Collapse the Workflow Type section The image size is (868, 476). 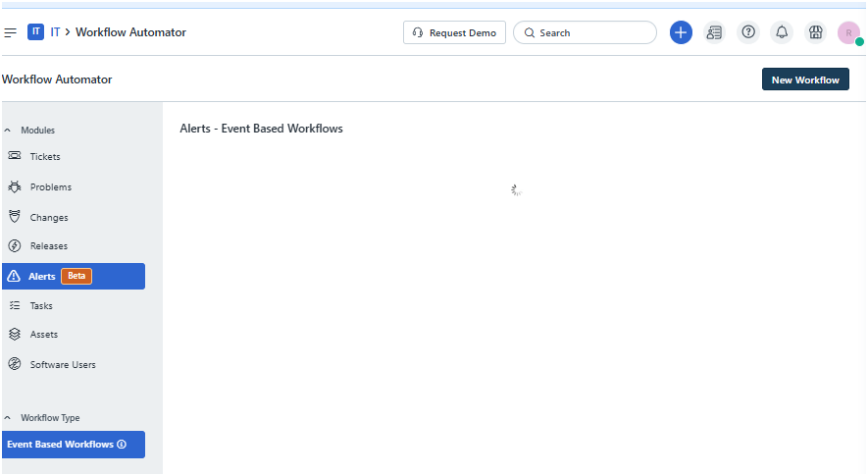8,418
